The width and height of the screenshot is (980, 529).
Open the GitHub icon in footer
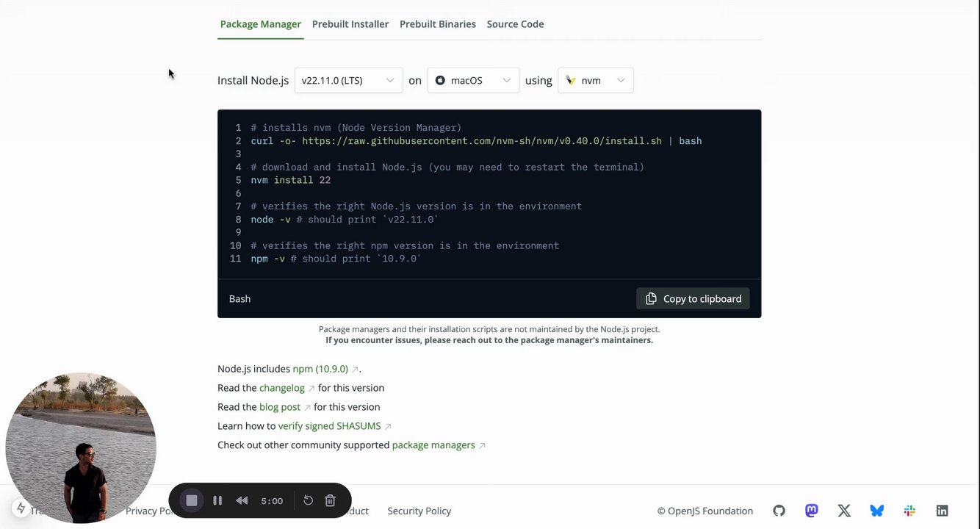point(779,511)
